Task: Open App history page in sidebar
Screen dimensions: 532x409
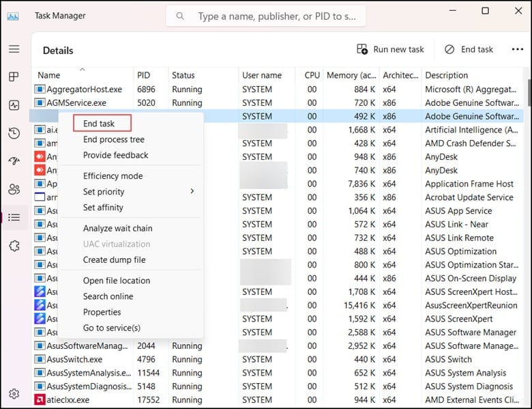Action: click(14, 133)
